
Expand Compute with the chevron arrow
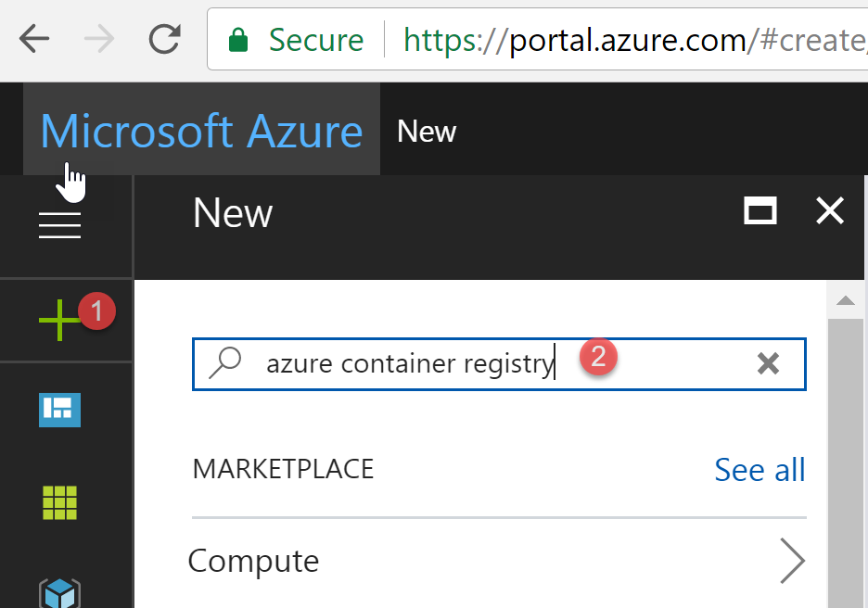(x=792, y=561)
